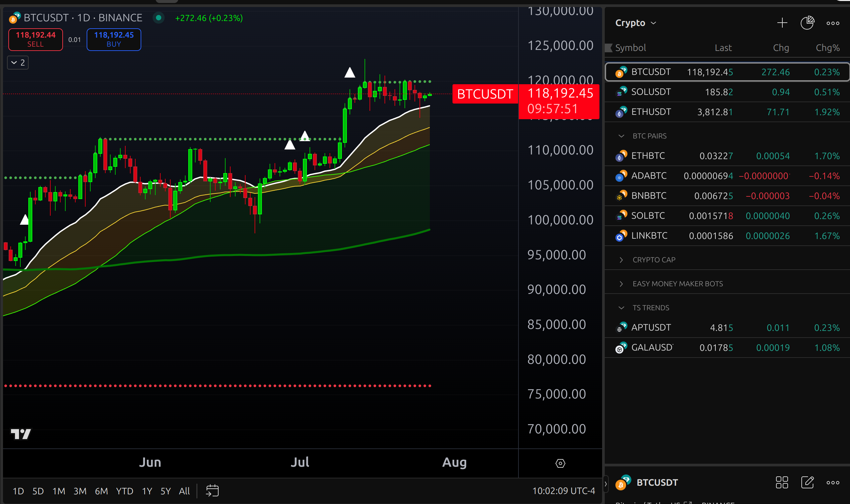Collapse the BTC PAIRS group
The height and width of the screenshot is (504, 850).
tap(621, 135)
